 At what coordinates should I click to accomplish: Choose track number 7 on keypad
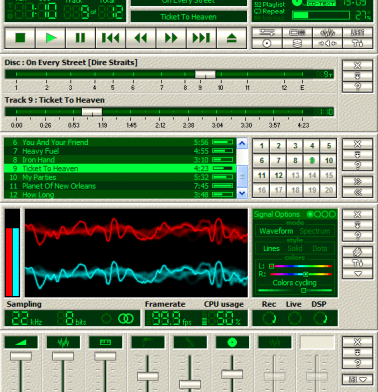(x=278, y=161)
